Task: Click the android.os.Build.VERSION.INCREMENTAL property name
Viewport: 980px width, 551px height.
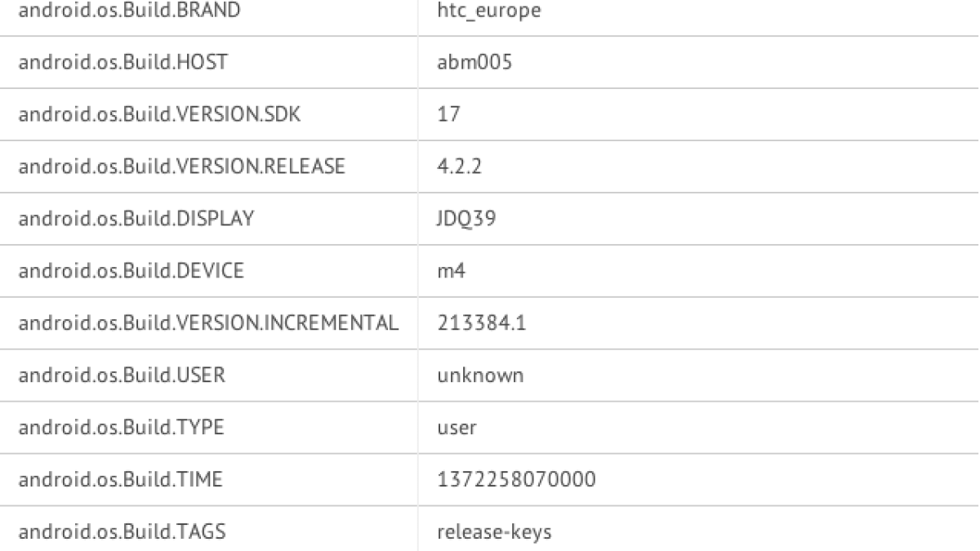Action: 208,323
